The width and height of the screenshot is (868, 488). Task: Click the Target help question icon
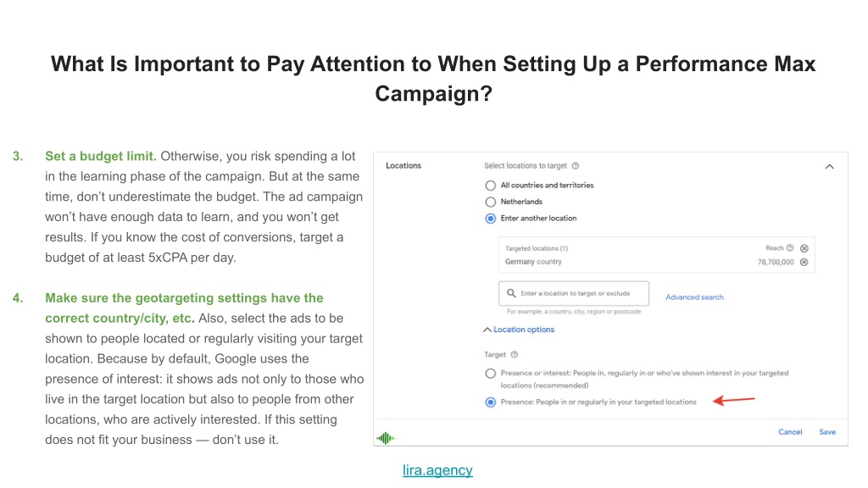click(x=515, y=355)
